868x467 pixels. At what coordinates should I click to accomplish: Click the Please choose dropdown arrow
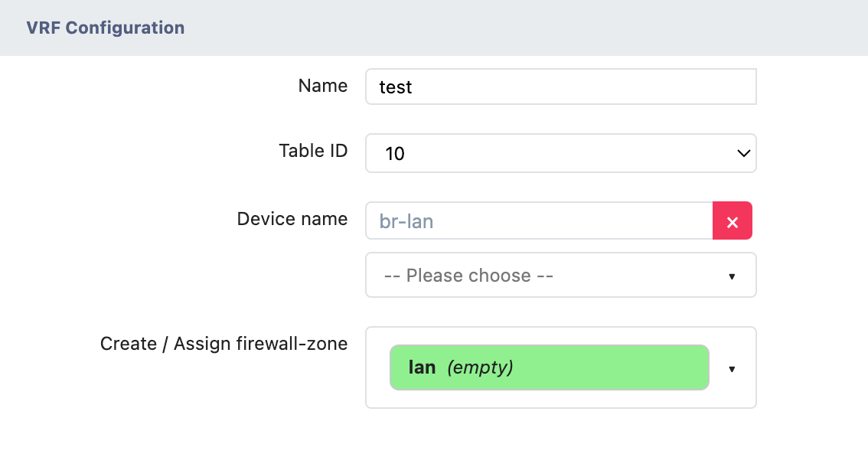pos(732,276)
